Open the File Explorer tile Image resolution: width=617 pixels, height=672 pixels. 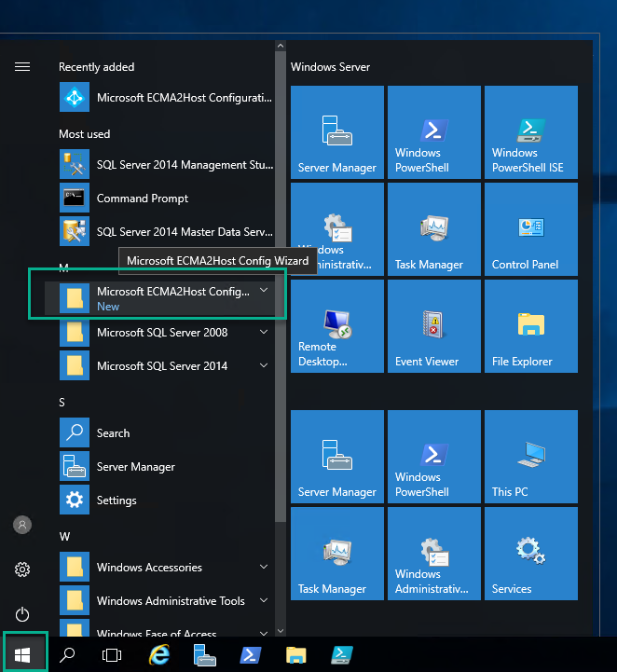tap(530, 326)
